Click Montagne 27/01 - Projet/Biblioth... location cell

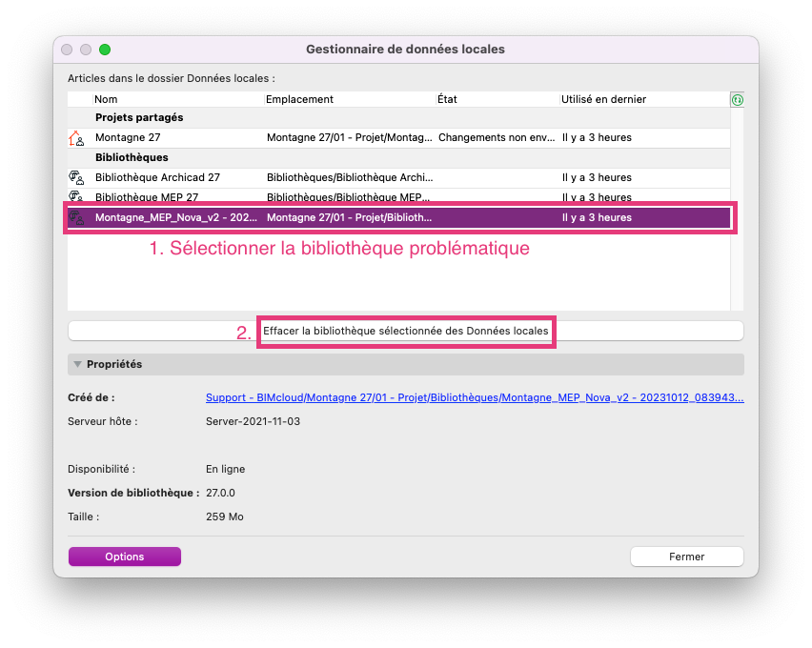pyautogui.click(x=349, y=217)
